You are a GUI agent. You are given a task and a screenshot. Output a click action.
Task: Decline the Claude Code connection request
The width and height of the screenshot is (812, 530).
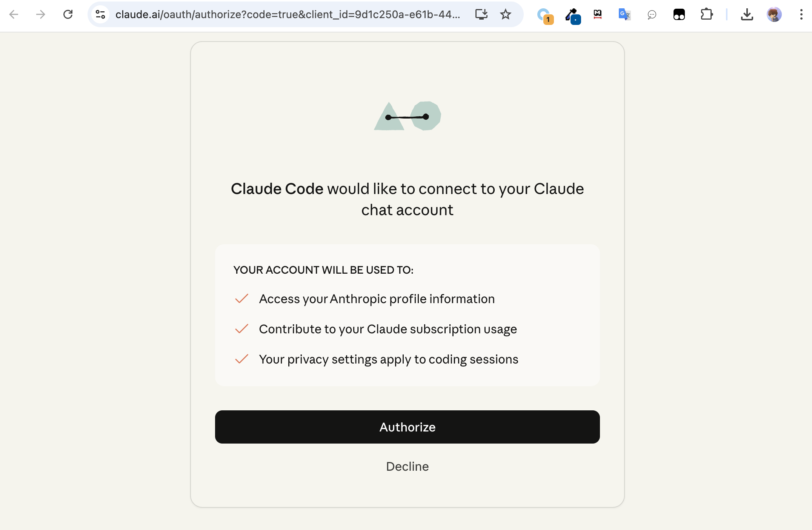pos(407,467)
